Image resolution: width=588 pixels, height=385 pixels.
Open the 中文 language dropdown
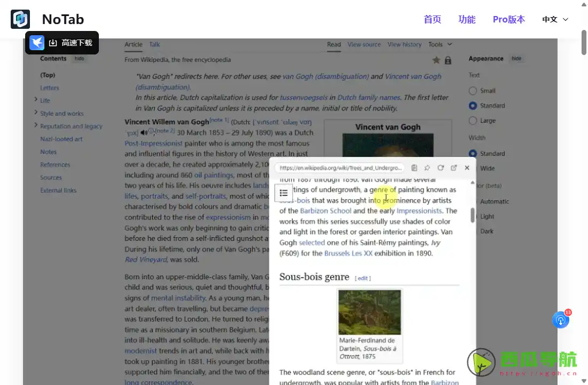coord(555,19)
